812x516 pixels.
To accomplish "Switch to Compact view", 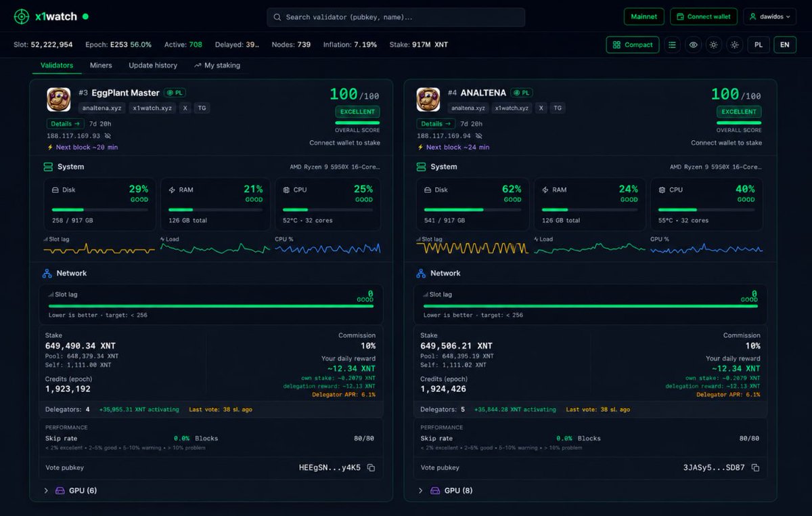I will (633, 45).
